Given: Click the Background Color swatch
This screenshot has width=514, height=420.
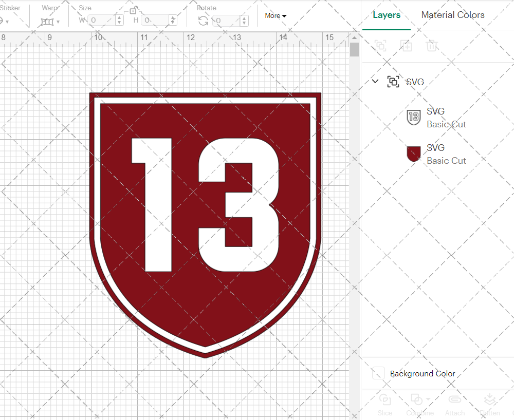Looking at the screenshot, I should pyautogui.click(x=378, y=373).
